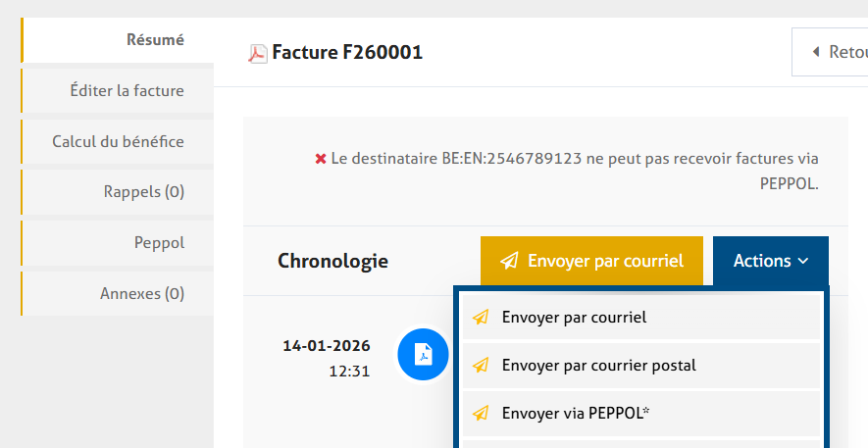Image resolution: width=868 pixels, height=448 pixels.
Task: Open the 'Rappels (0)' tab
Action: 143,192
